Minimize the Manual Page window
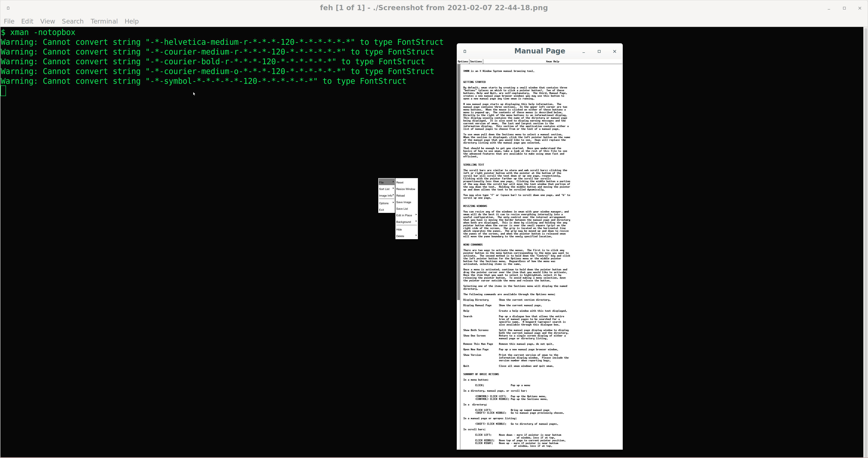The width and height of the screenshot is (868, 458). [x=583, y=52]
